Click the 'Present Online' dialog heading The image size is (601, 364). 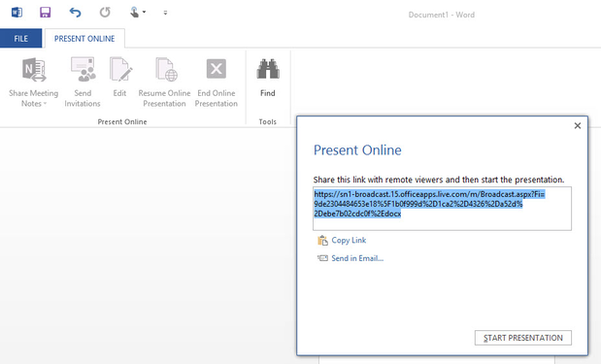point(357,149)
